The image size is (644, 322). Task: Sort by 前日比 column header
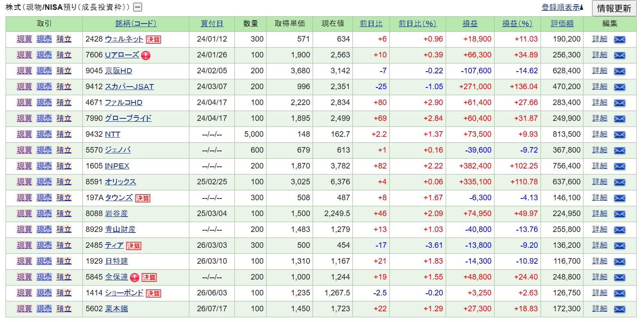(x=371, y=24)
